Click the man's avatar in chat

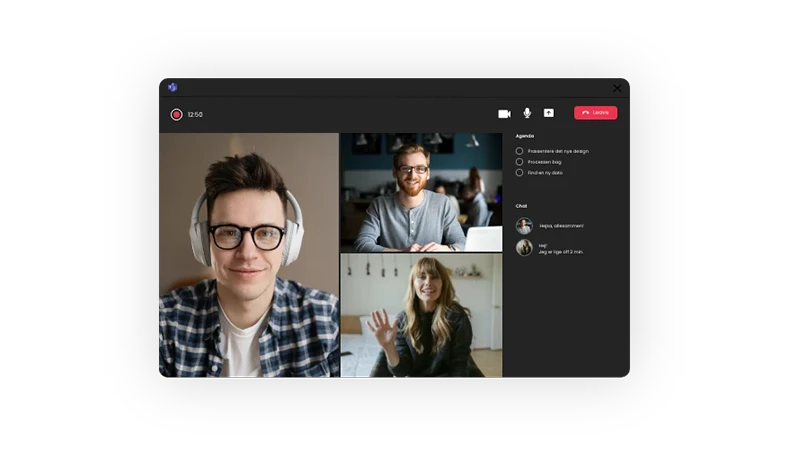524,225
